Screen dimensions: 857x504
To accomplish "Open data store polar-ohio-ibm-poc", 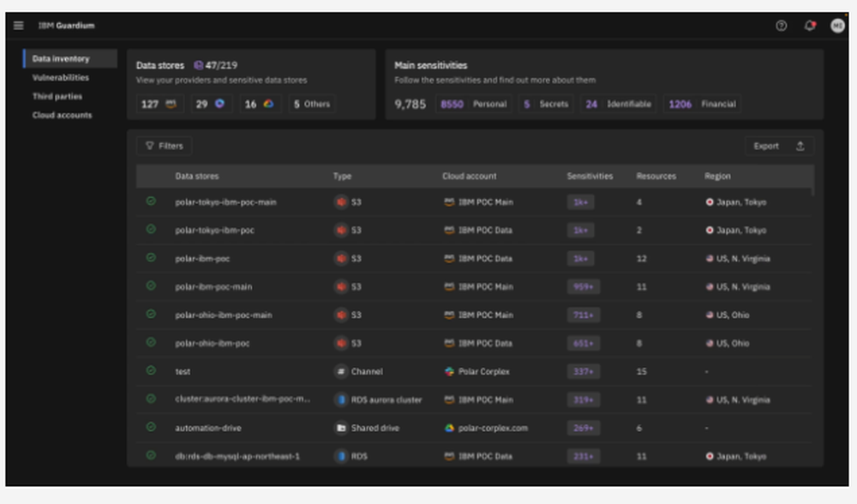I will pyautogui.click(x=212, y=344).
